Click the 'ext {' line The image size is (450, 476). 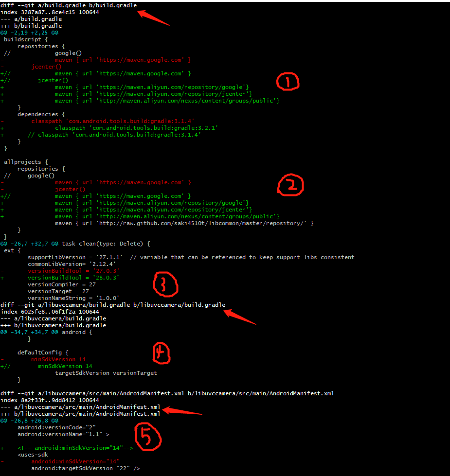click(13, 250)
